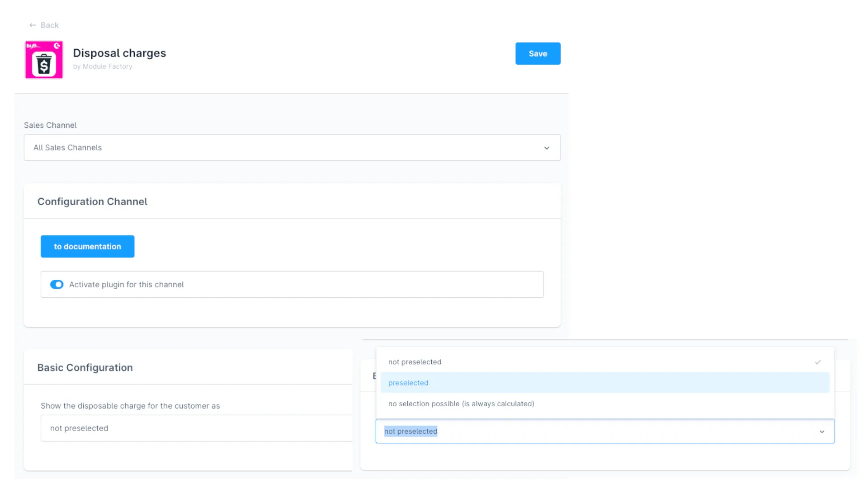Screen dimensions: 868x488
Task: Toggle Activate plugin for this channel switch
Action: point(57,285)
